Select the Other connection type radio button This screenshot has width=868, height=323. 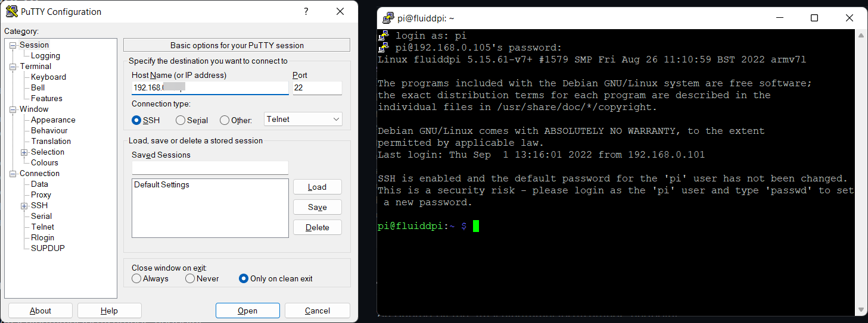(x=225, y=120)
